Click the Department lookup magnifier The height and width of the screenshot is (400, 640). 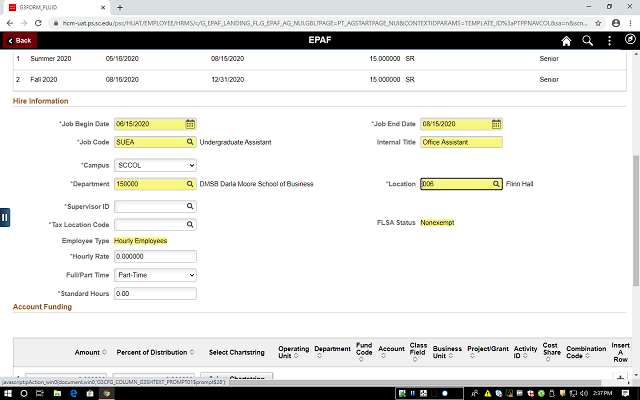pyautogui.click(x=190, y=184)
